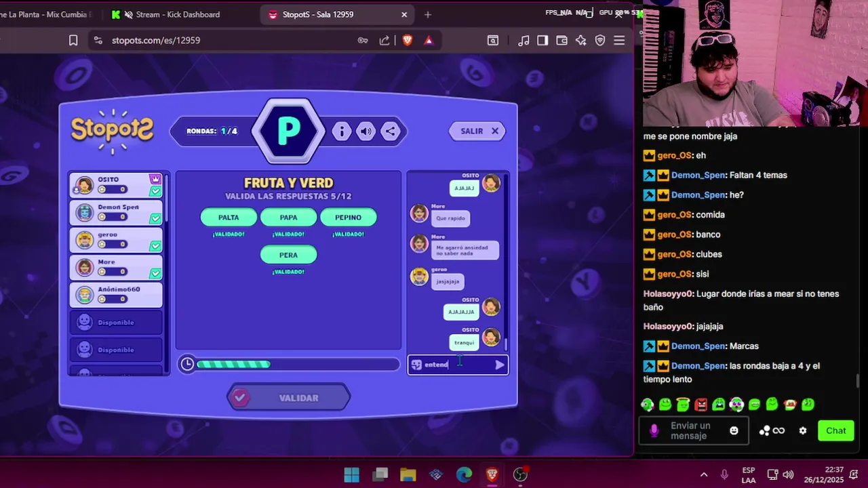The height and width of the screenshot is (488, 868).
Task: Open the browser hamburger menu
Action: (x=619, y=41)
